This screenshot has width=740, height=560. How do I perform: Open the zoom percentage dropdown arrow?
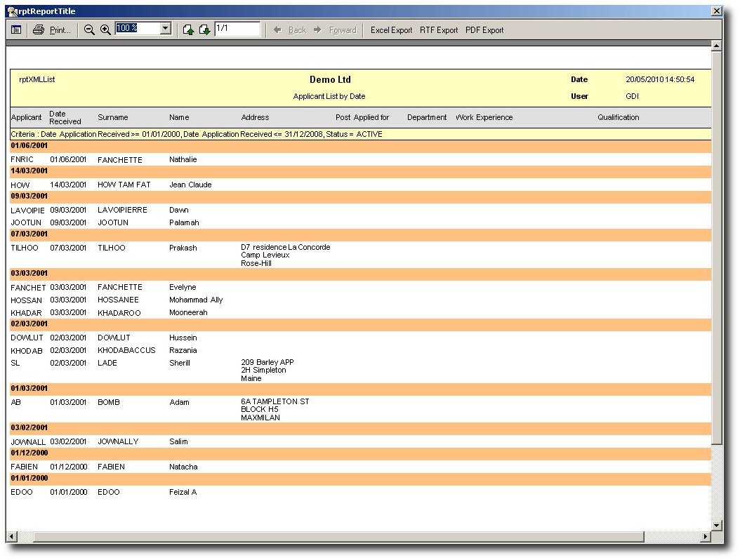point(166,29)
